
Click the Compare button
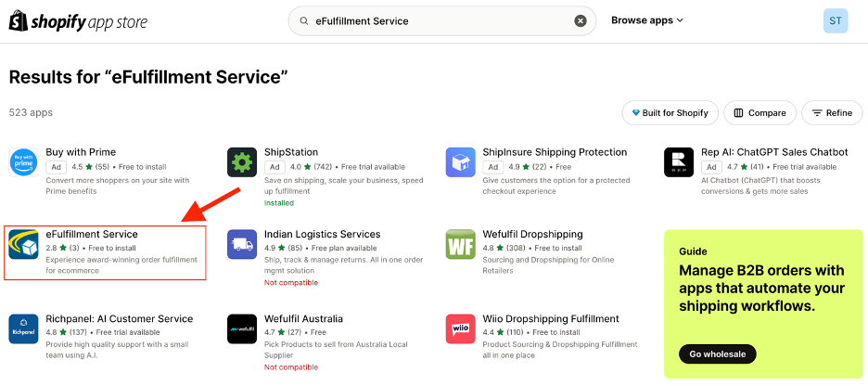click(x=760, y=113)
